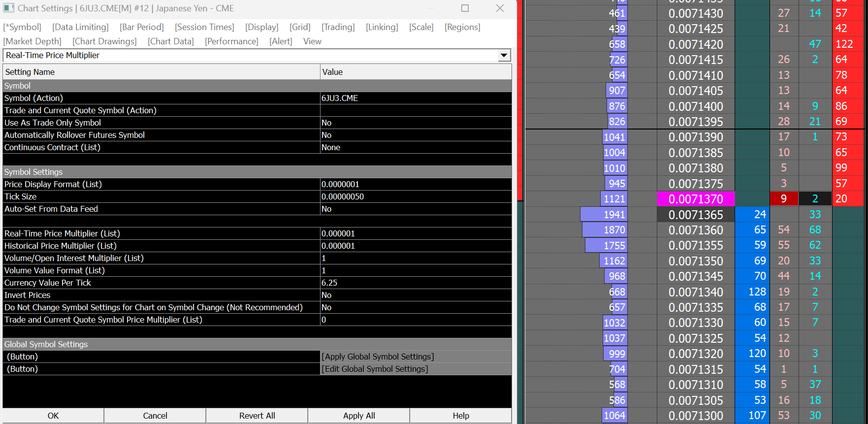Select the Value column header
Screen dimensions: 868x424
416,72
